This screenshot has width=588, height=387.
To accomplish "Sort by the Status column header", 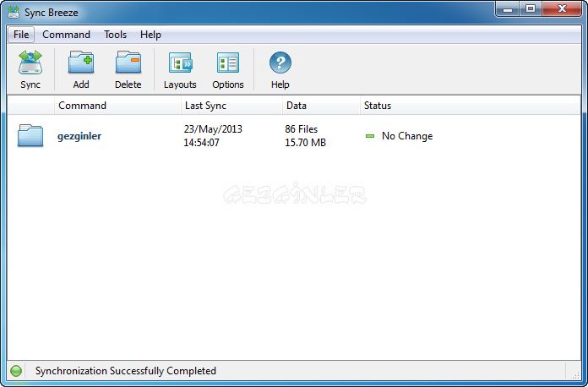I will click(x=470, y=106).
